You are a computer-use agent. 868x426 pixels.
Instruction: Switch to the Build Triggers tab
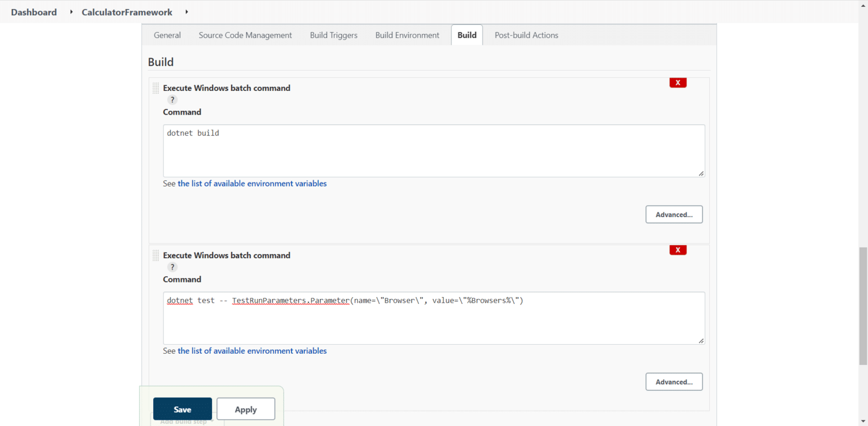click(x=333, y=35)
